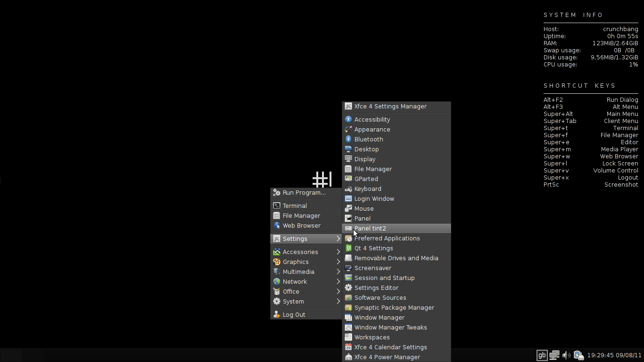Open Qt 4 Settings
This screenshot has width=644, height=362.
(374, 248)
